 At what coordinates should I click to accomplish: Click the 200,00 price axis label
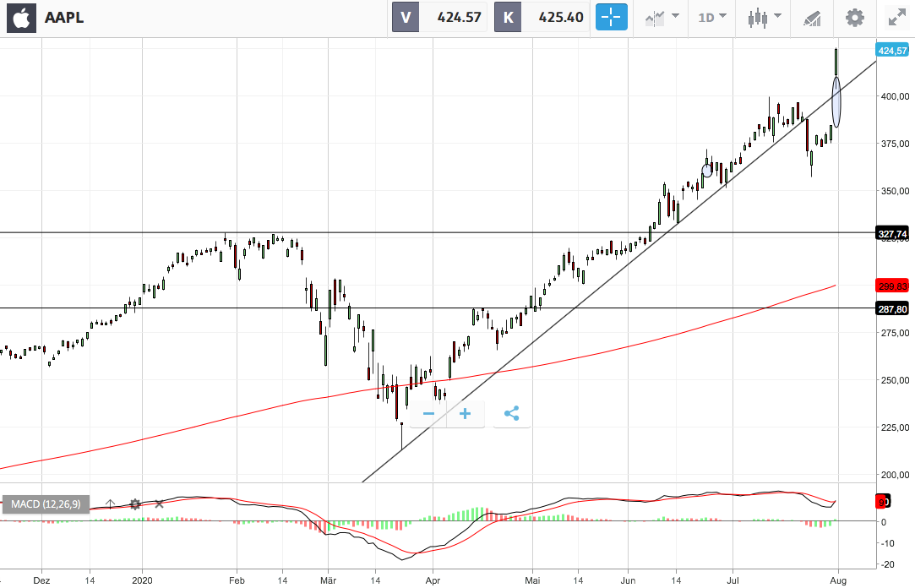coord(896,474)
